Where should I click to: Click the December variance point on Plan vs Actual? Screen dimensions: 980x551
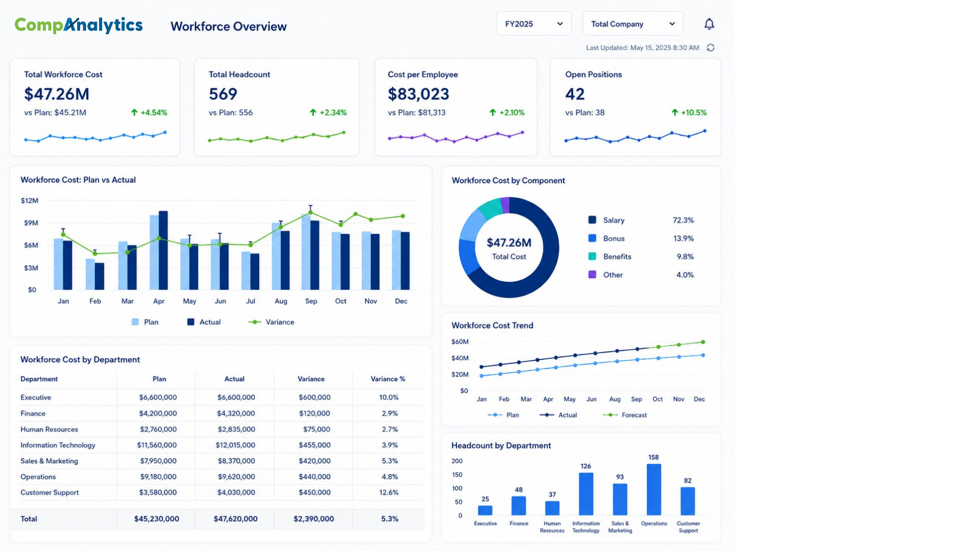[x=403, y=216]
